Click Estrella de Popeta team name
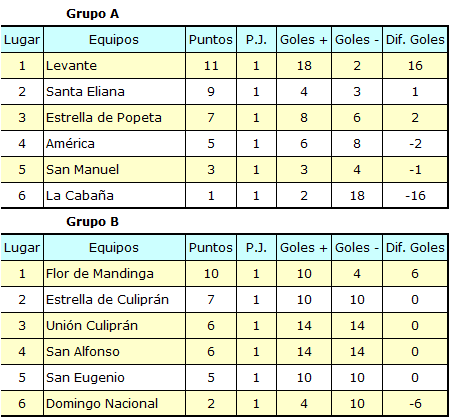Viewport: 449px width, 417px height. pos(104,118)
